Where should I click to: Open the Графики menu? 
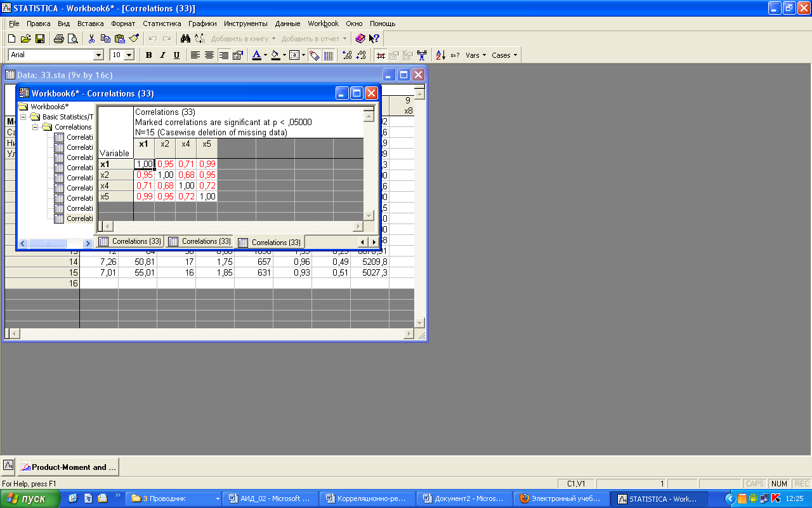click(x=202, y=23)
